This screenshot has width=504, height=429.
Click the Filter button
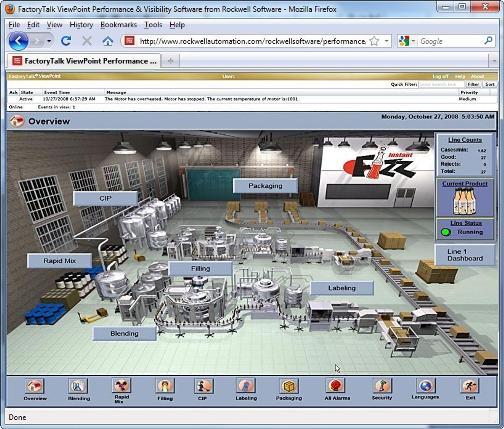tap(473, 84)
